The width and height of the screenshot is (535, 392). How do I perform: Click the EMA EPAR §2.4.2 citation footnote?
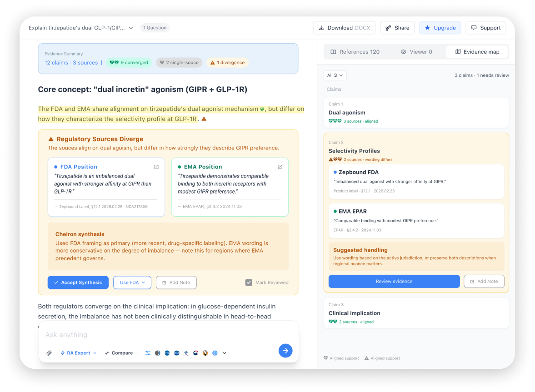210,207
